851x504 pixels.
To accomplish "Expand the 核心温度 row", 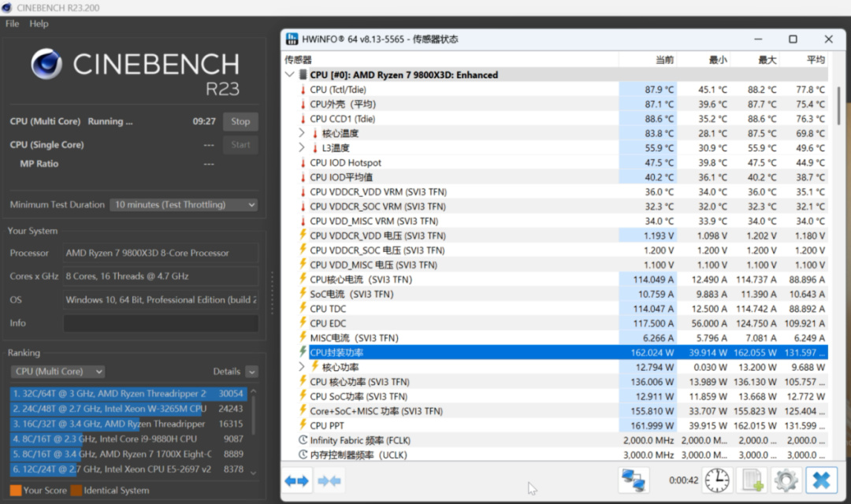I will coord(302,133).
